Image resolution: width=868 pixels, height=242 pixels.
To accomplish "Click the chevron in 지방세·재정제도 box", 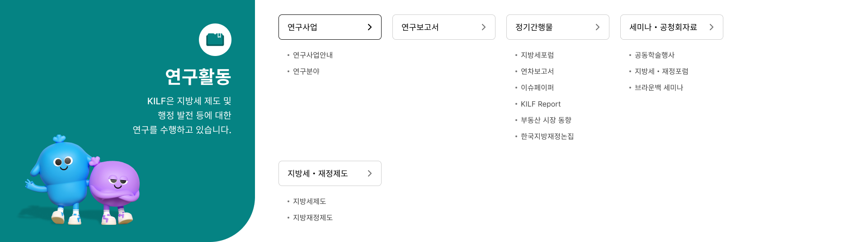I will pyautogui.click(x=369, y=173).
